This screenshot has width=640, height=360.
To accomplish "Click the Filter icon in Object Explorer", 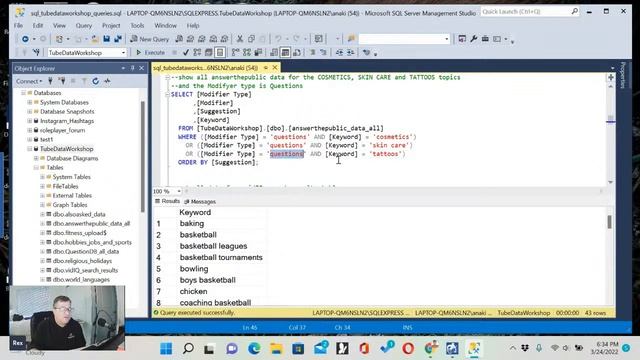I will (84, 81).
